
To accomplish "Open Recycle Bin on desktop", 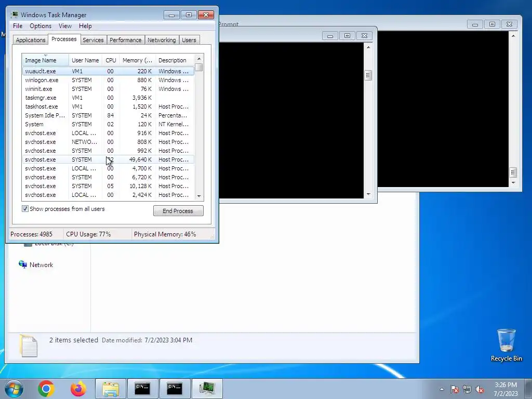I will (x=506, y=345).
